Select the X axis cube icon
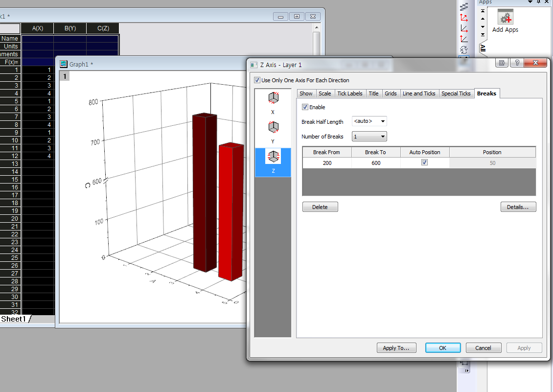Image resolution: width=553 pixels, height=392 pixels. (273, 98)
